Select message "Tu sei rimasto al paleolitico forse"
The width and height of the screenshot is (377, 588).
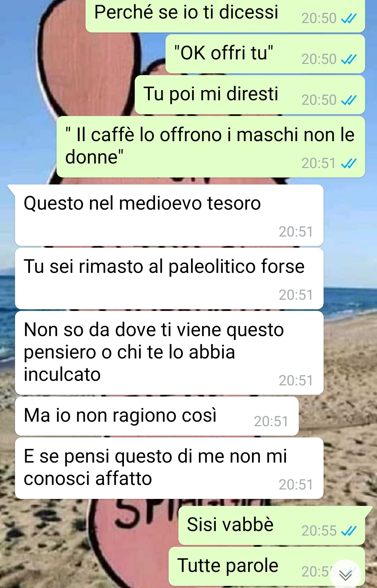pos(169,278)
